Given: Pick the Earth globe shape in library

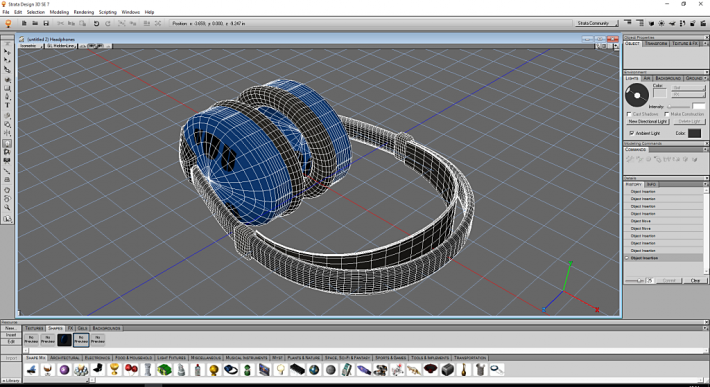Looking at the screenshot, I should 314,370.
